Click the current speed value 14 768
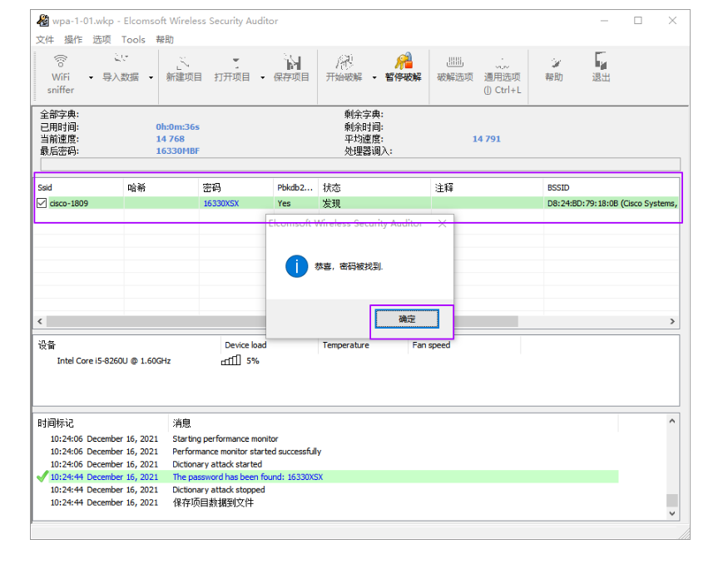 [x=170, y=139]
